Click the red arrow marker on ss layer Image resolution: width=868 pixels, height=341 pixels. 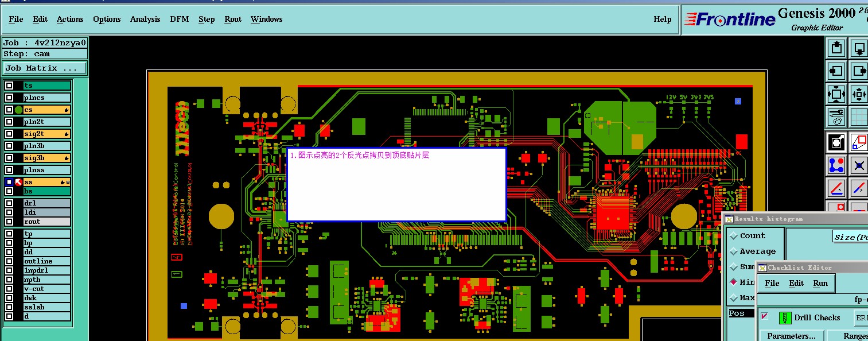18,182
